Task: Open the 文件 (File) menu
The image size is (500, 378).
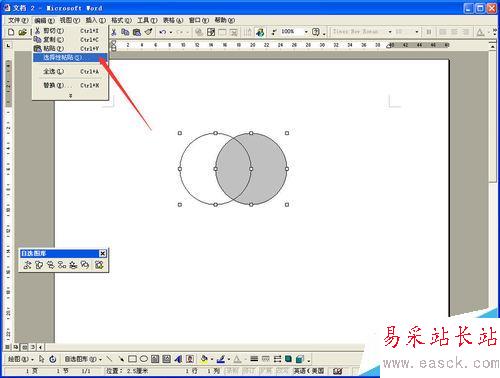Action: (x=18, y=20)
